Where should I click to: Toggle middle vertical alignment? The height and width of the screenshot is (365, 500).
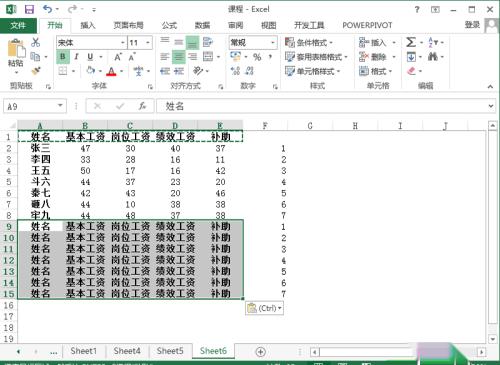coord(179,42)
